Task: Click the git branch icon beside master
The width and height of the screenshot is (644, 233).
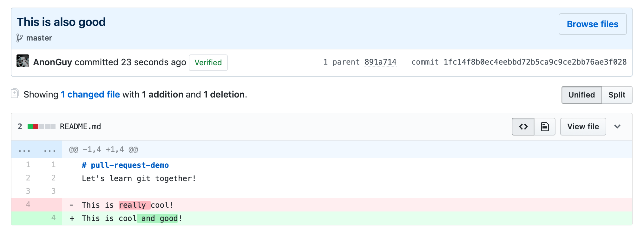Action: 19,38
